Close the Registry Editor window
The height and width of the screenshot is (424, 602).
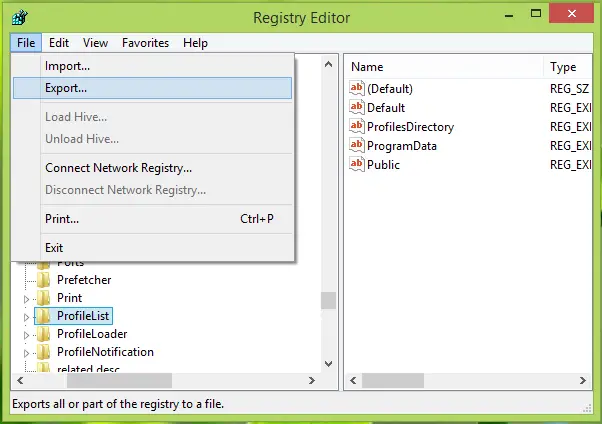click(572, 14)
